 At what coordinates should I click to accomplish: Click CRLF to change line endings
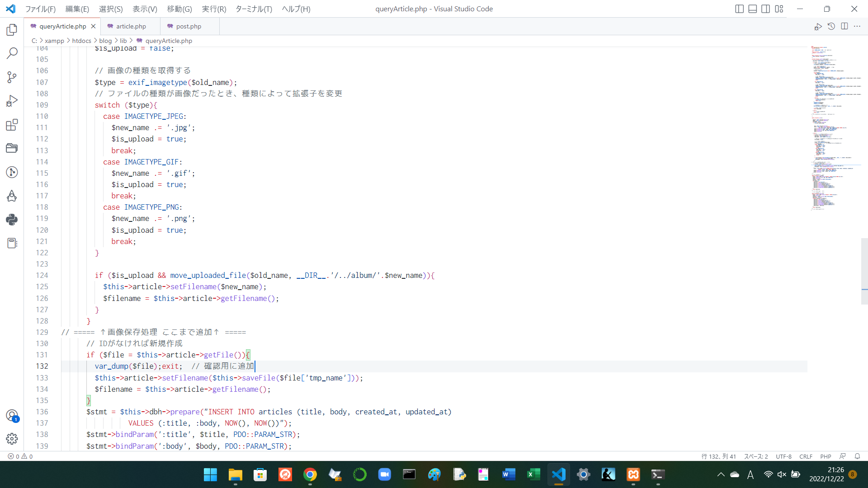click(806, 456)
